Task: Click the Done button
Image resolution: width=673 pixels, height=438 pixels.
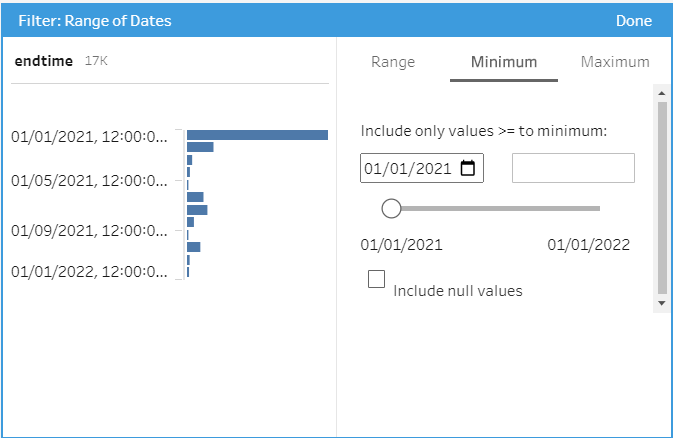Action: coord(633,20)
